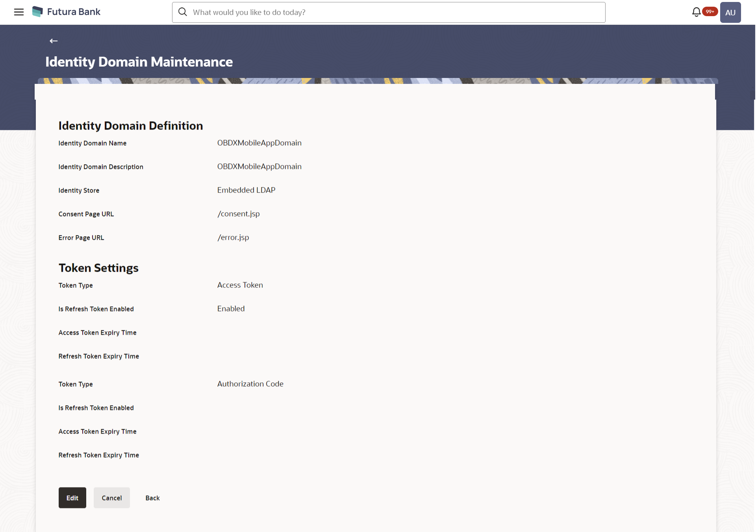
Task: Click the Enabled refresh token status
Action: pyautogui.click(x=231, y=309)
